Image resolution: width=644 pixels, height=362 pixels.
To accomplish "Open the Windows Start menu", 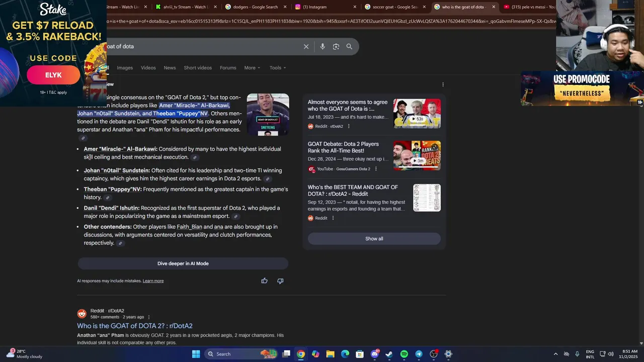I will (196, 354).
